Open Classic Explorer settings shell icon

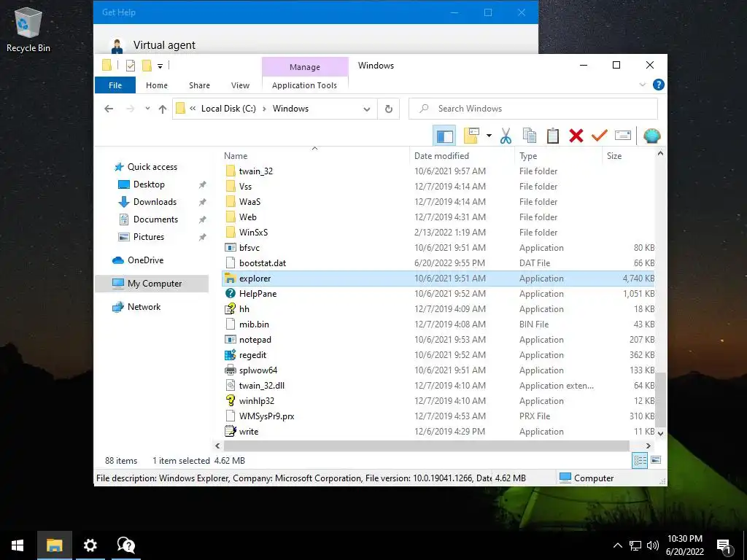pos(651,136)
